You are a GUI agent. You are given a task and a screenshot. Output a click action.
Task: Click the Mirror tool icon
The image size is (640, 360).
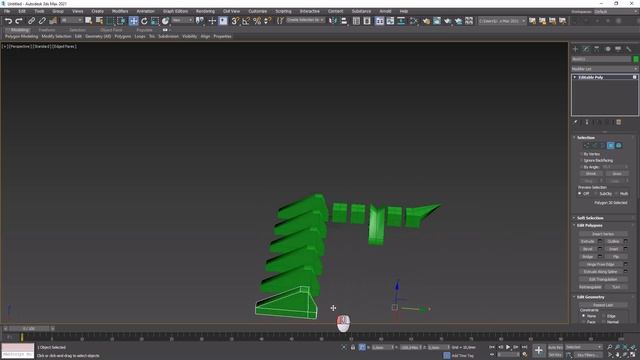(333, 20)
